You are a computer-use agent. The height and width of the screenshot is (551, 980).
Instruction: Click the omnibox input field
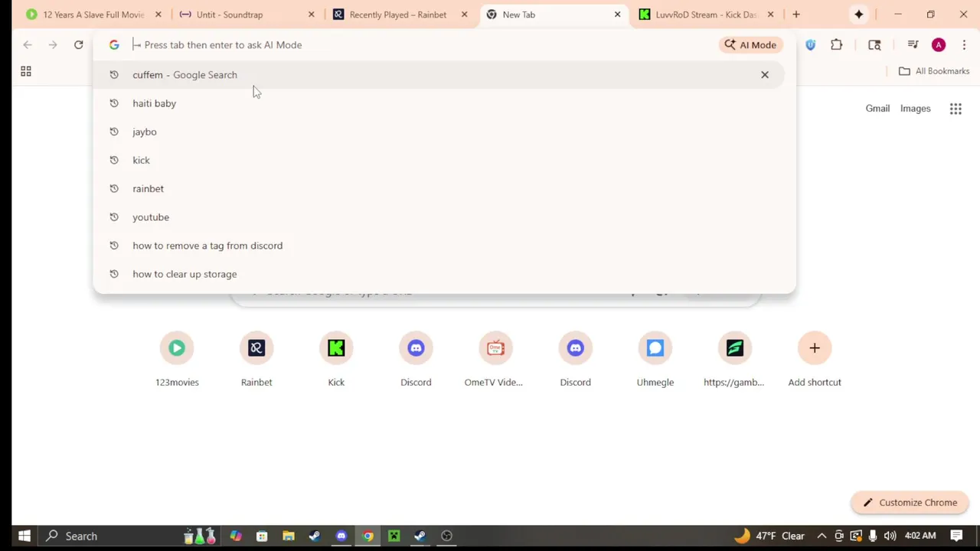421,44
